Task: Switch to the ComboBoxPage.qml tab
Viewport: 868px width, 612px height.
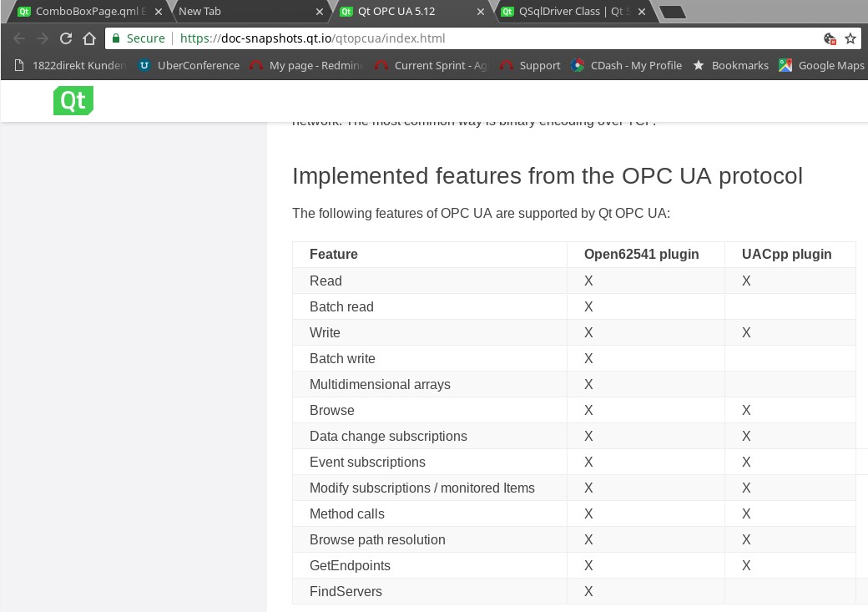Action: pyautogui.click(x=83, y=12)
